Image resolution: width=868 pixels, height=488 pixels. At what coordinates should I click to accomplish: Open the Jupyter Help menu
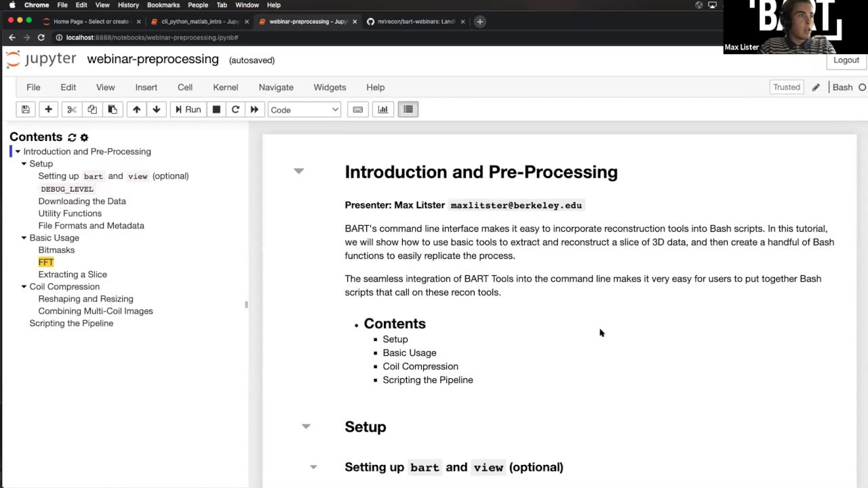tap(375, 87)
